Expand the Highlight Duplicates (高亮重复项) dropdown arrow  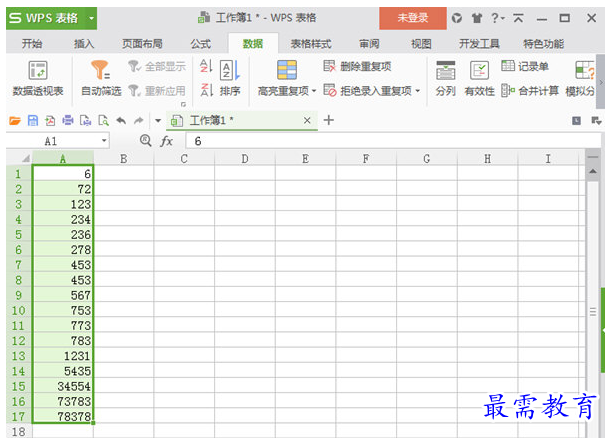(314, 91)
